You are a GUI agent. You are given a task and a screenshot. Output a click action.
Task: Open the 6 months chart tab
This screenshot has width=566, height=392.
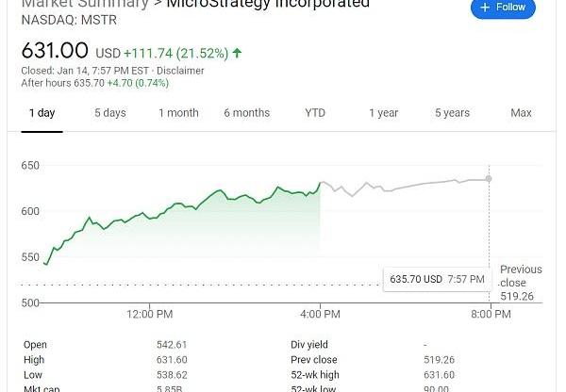tap(246, 113)
